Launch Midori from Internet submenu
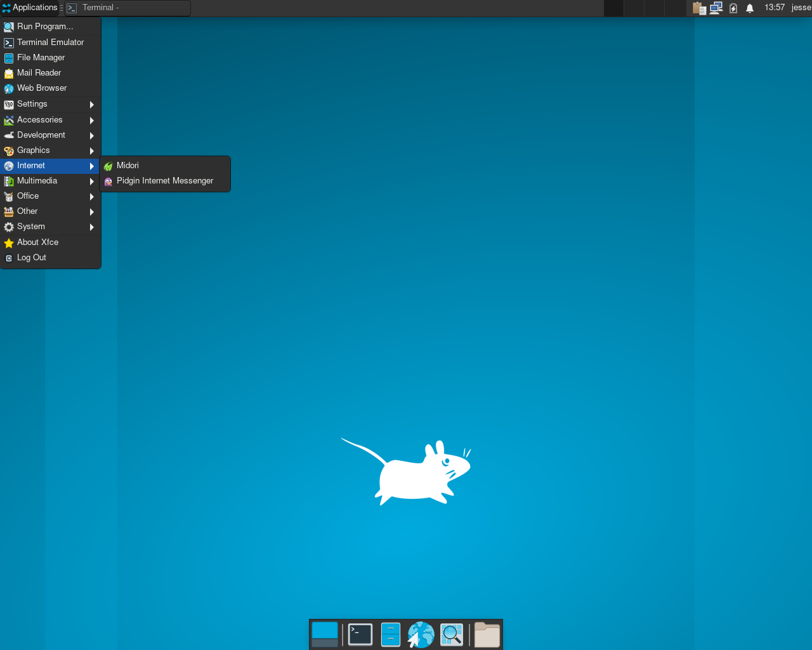The width and height of the screenshot is (812, 650). (x=165, y=166)
